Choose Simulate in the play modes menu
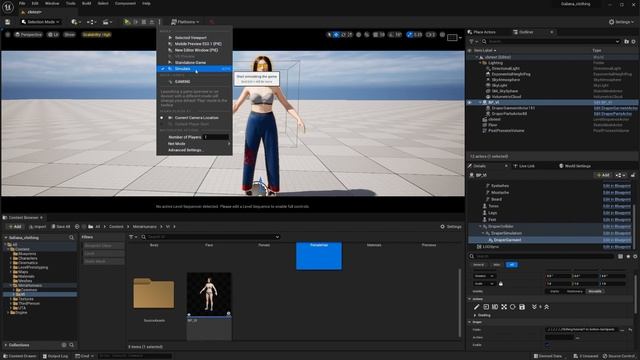This screenshot has width=640, height=360. [x=194, y=69]
